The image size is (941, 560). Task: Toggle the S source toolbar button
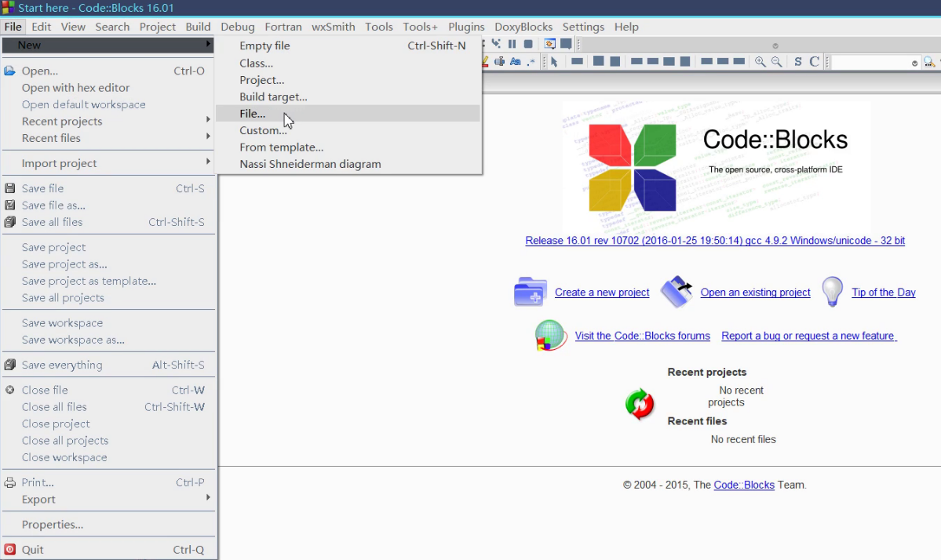[798, 62]
